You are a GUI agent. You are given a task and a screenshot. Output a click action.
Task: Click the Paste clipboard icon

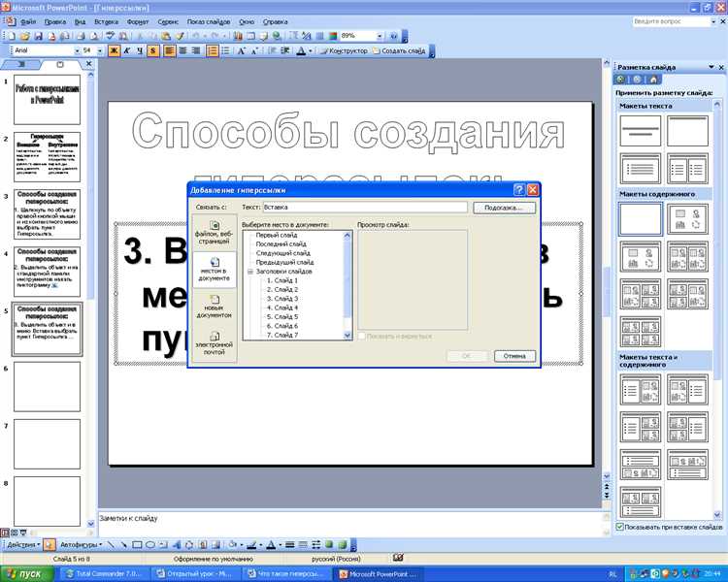click(x=166, y=36)
